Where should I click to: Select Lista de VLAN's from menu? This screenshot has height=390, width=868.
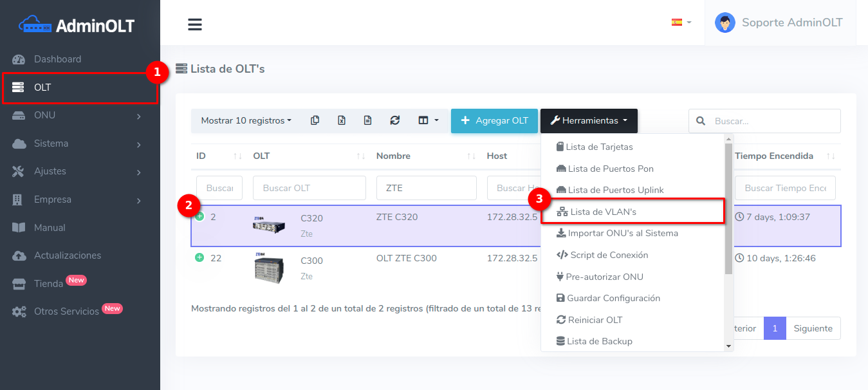click(603, 212)
